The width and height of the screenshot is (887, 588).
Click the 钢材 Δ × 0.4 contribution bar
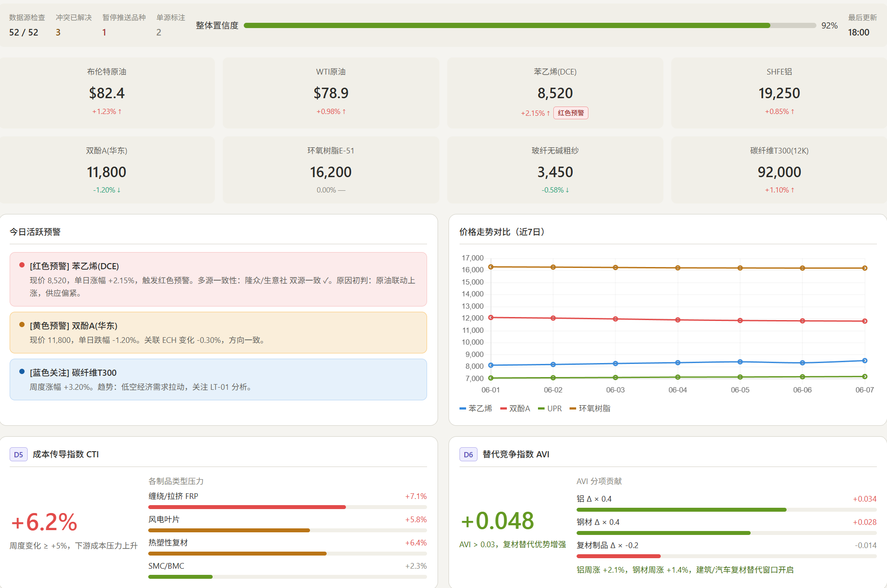727,533
